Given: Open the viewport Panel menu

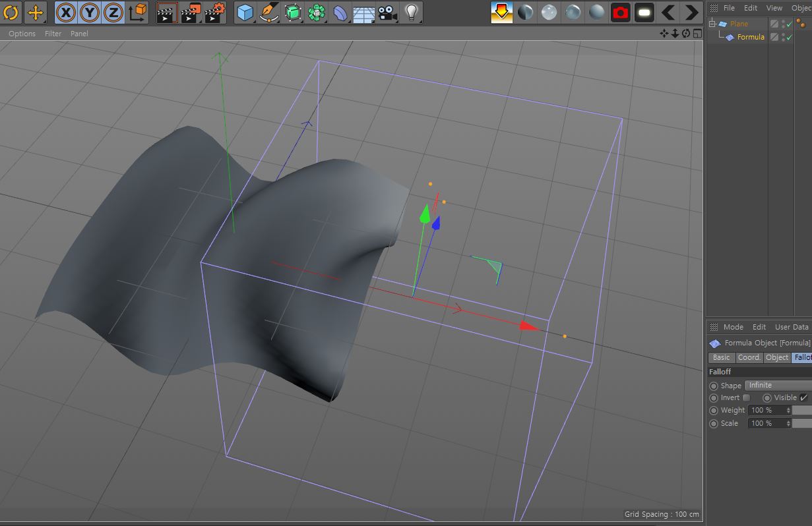Looking at the screenshot, I should pyautogui.click(x=79, y=34).
